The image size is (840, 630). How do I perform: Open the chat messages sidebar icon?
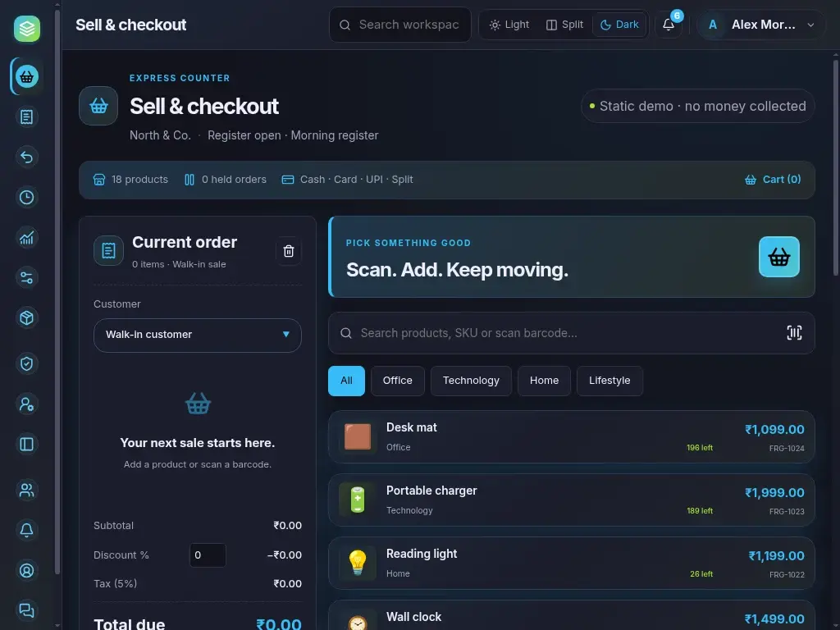tap(27, 610)
